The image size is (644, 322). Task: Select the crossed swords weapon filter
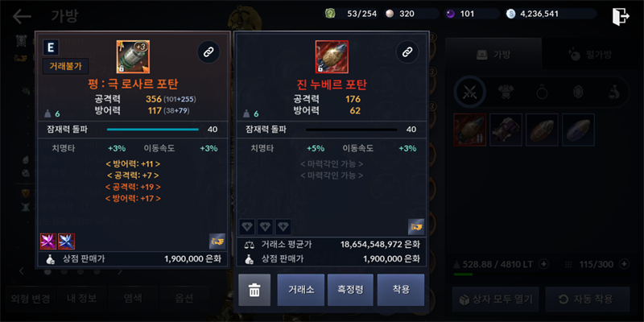pyautogui.click(x=469, y=92)
